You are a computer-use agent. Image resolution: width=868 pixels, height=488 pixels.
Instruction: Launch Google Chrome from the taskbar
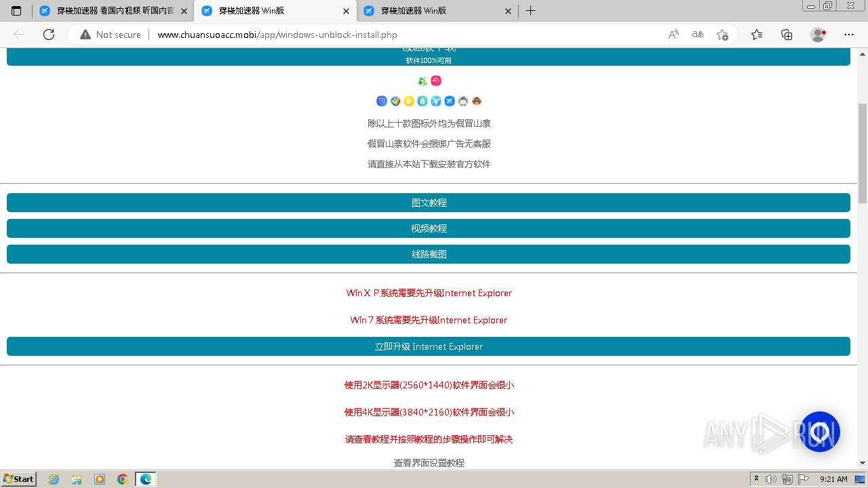click(x=123, y=479)
